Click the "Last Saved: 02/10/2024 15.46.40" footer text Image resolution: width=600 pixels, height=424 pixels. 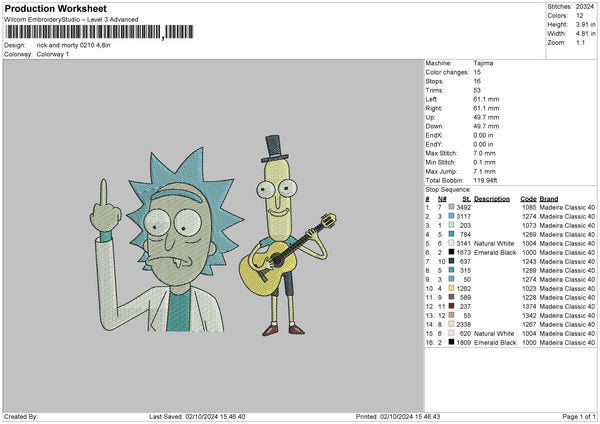click(197, 417)
